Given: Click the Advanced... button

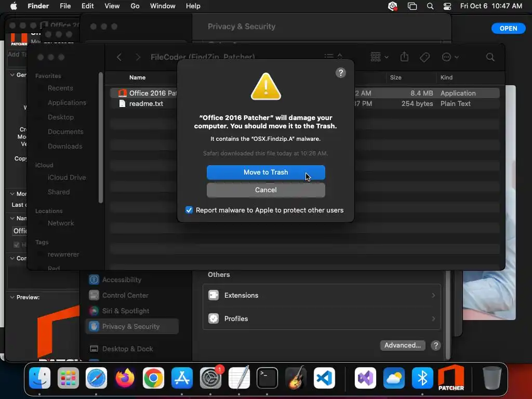Looking at the screenshot, I should [403, 345].
